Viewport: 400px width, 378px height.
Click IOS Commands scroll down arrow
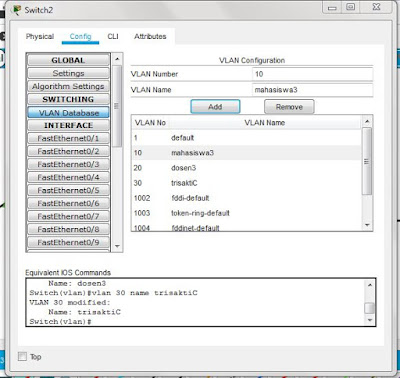click(369, 320)
